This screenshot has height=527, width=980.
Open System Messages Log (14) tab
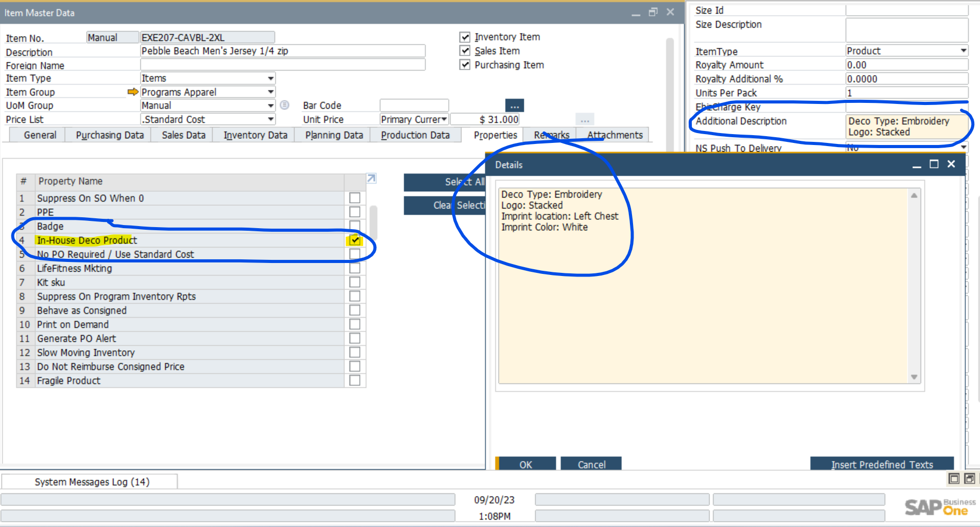click(92, 482)
